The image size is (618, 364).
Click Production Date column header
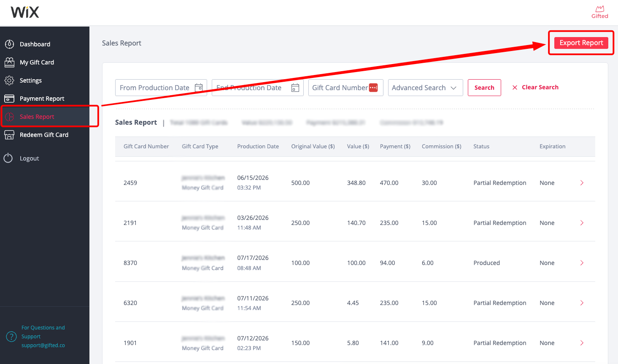[258, 147]
